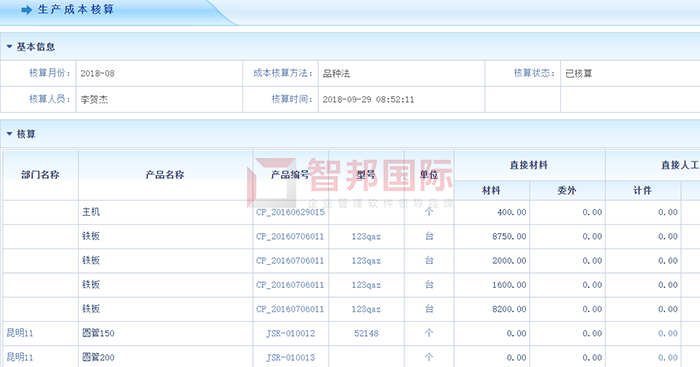
Task: Click the 400.00 material cost cell
Action: click(x=512, y=212)
